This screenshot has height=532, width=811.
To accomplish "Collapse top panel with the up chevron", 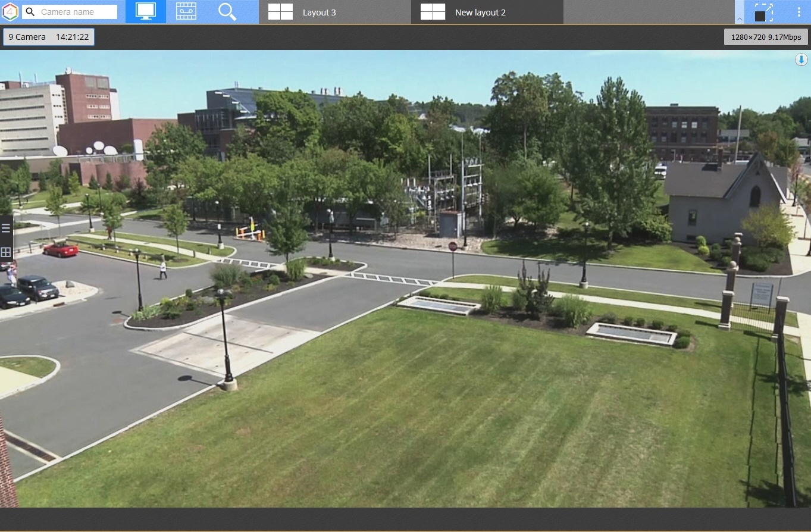I will 740,18.
